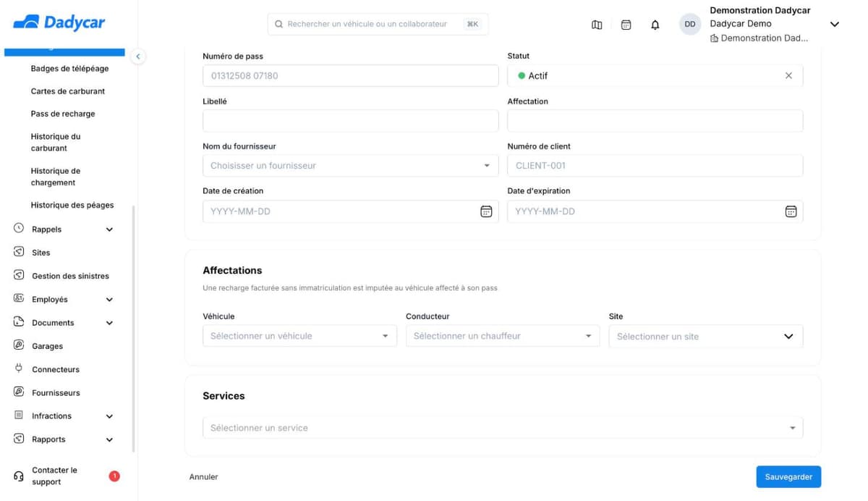Screen dimensions: 868x501
Task: Open the calendar icon in header
Action: click(x=626, y=25)
